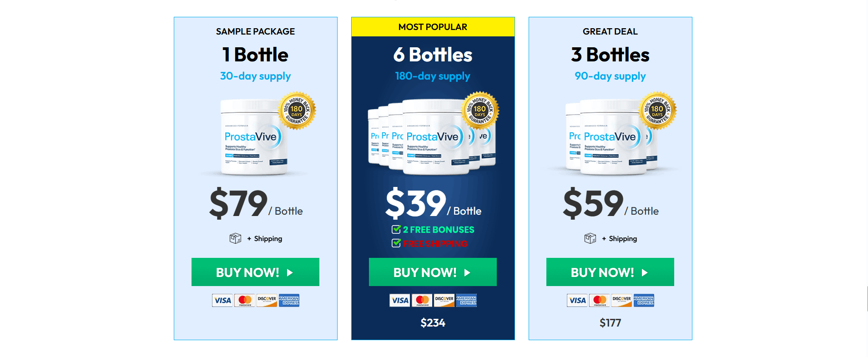Toggle the FREE SHIPPING checkmark

(x=395, y=243)
